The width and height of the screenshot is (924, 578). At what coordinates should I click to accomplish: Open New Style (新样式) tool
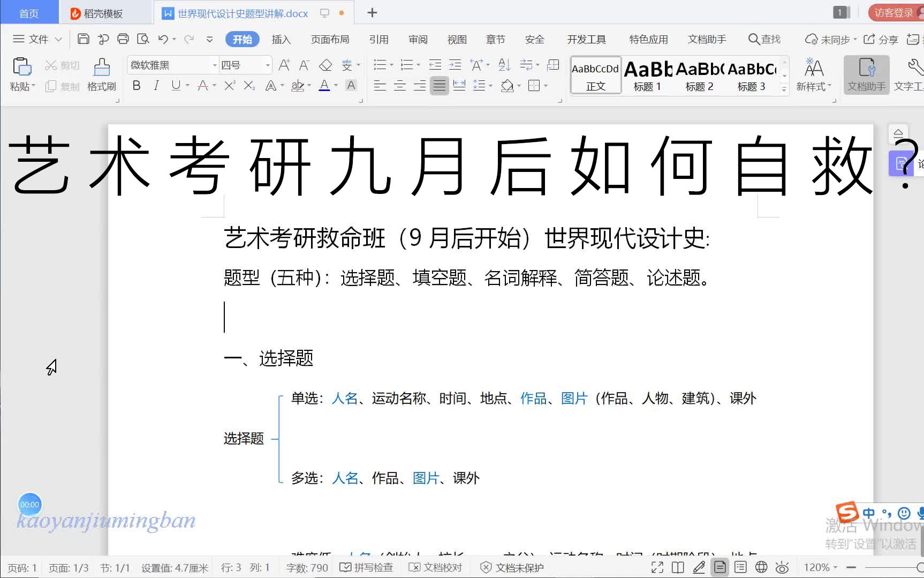point(814,74)
